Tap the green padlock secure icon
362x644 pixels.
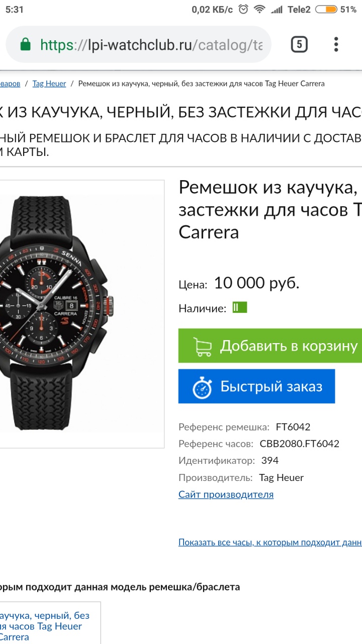pos(25,45)
